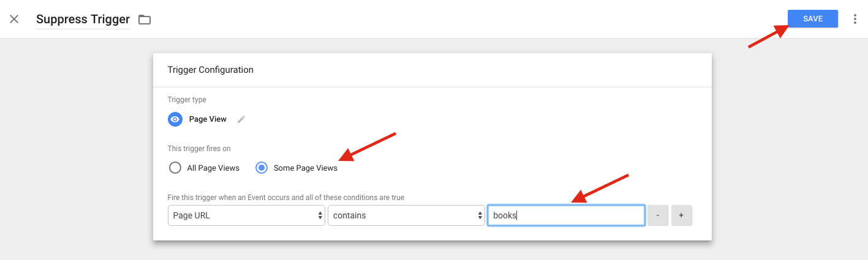Open the Page URL variable dropdown
Image resolution: width=868 pixels, height=260 pixels.
pos(246,215)
